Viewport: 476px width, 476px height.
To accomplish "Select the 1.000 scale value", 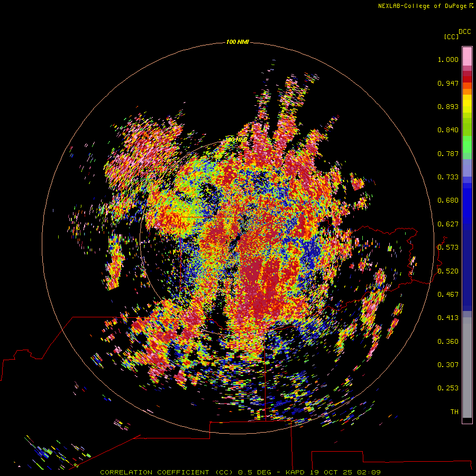I will click(x=448, y=59).
